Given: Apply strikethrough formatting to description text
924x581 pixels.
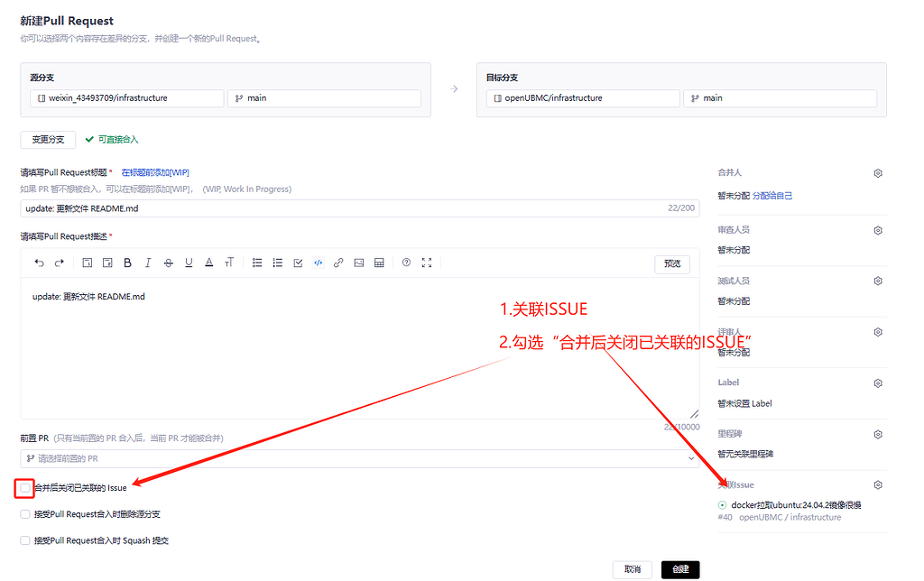Looking at the screenshot, I should coord(169,263).
